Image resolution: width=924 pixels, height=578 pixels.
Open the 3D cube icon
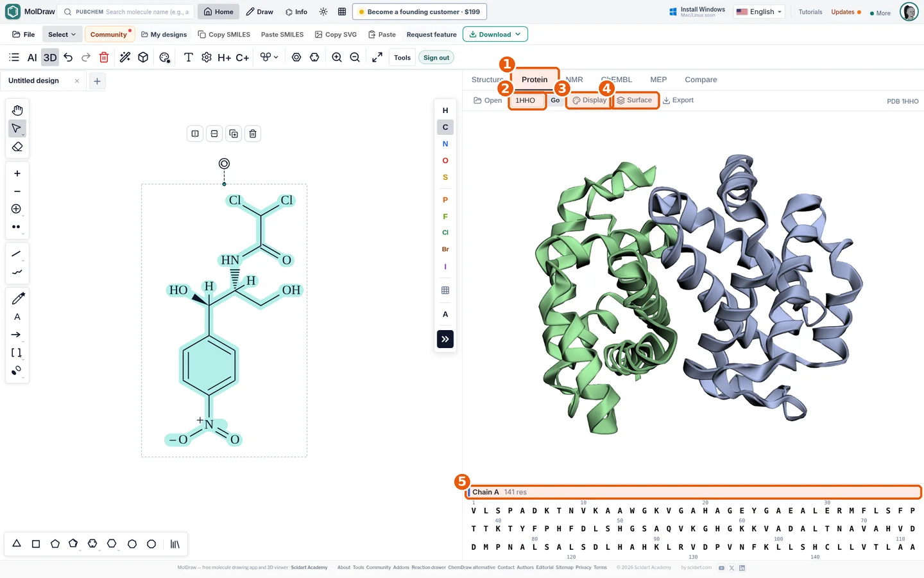click(143, 58)
